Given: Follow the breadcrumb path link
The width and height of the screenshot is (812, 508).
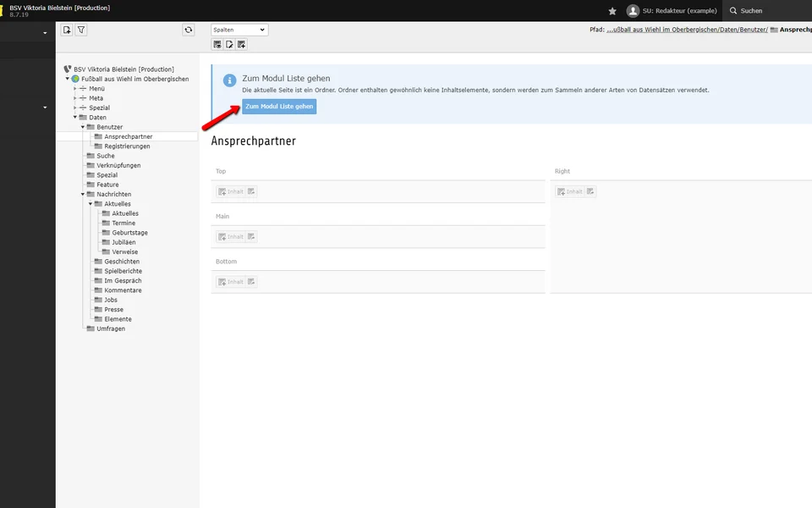Looking at the screenshot, I should (687, 30).
